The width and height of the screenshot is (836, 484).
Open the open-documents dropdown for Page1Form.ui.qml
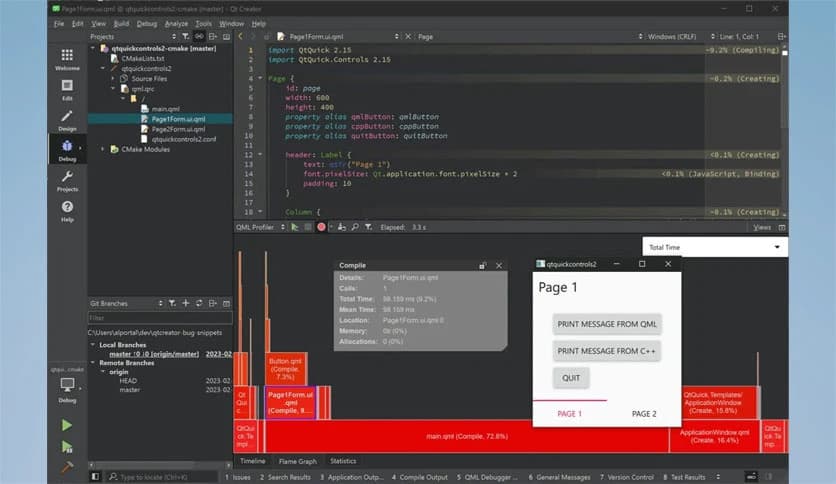(345, 36)
